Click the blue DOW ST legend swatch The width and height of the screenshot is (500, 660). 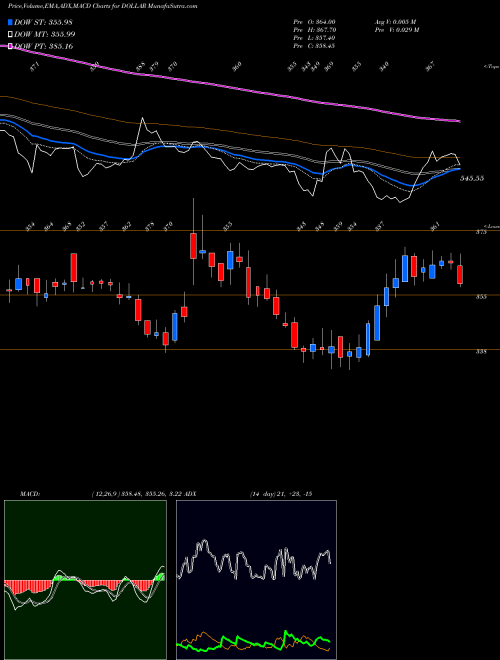pyautogui.click(x=10, y=22)
